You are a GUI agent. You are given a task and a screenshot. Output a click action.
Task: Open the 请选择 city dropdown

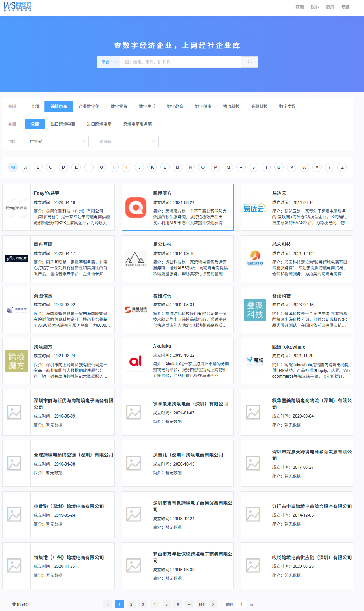click(127, 142)
